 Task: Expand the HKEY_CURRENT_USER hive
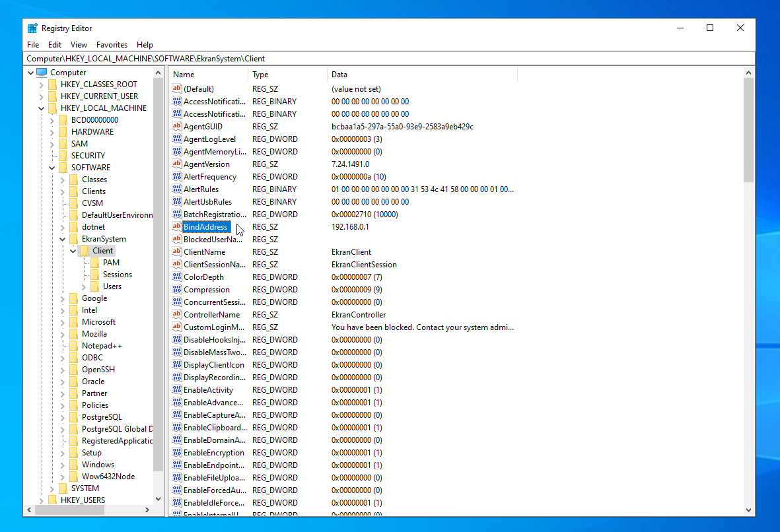(x=42, y=96)
